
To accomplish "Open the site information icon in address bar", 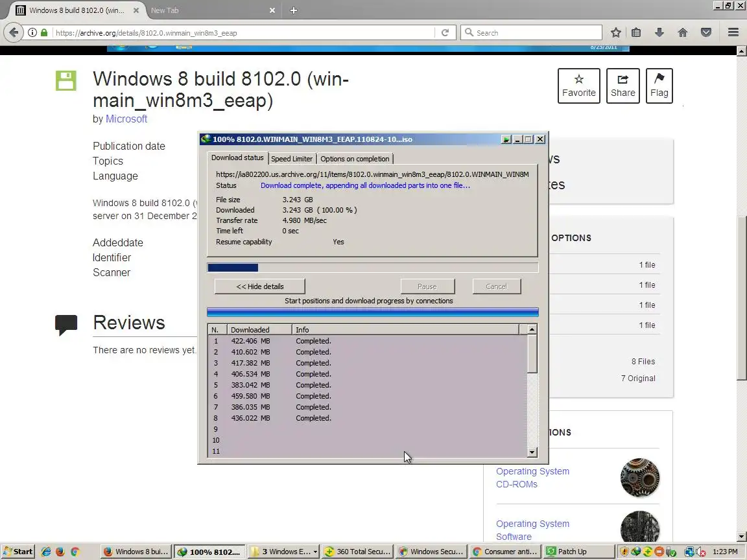I will point(32,33).
